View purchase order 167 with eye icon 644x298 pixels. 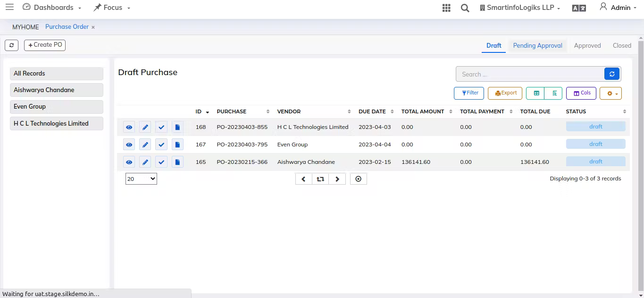[x=129, y=145]
